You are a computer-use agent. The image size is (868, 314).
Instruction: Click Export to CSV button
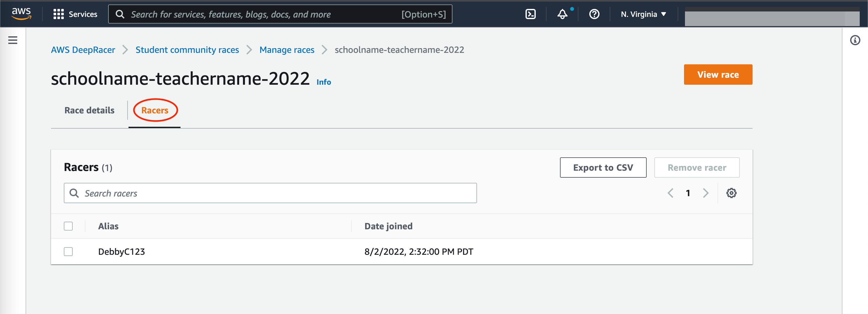pos(603,168)
